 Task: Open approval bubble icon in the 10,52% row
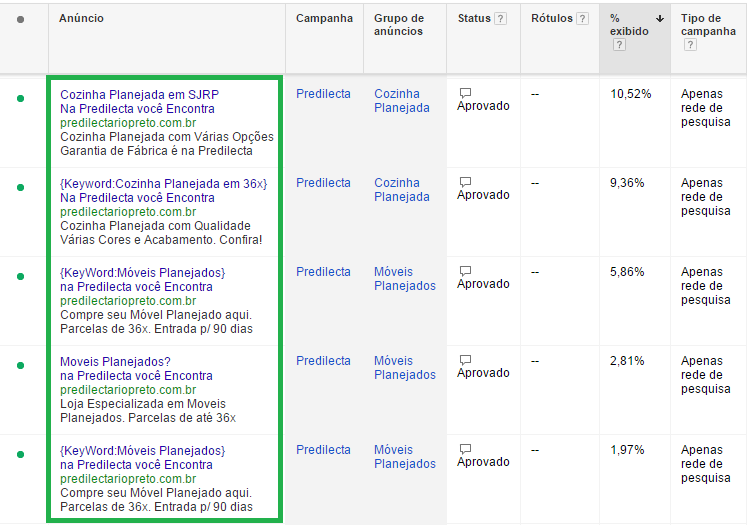[465, 93]
